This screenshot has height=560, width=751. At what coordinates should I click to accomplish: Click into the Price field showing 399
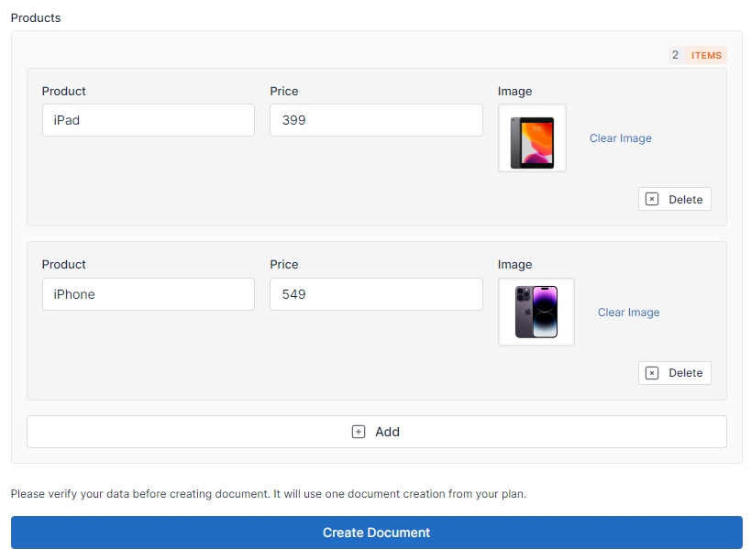point(376,120)
